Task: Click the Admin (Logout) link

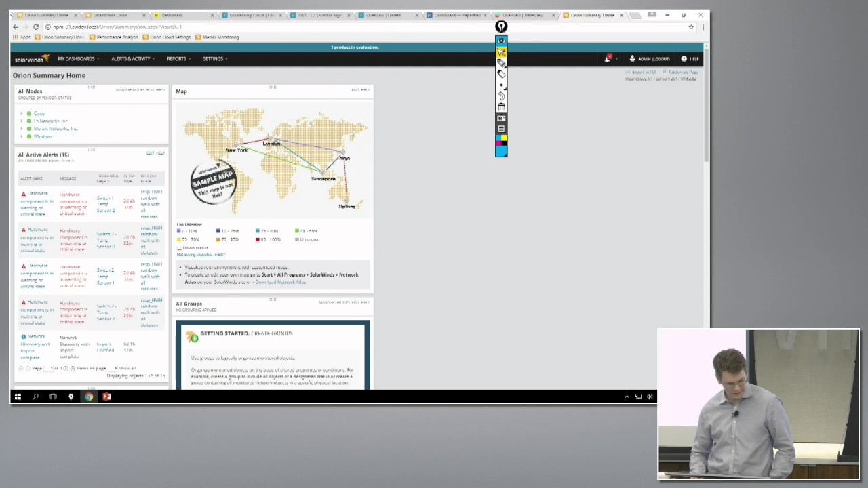Action: 649,59
